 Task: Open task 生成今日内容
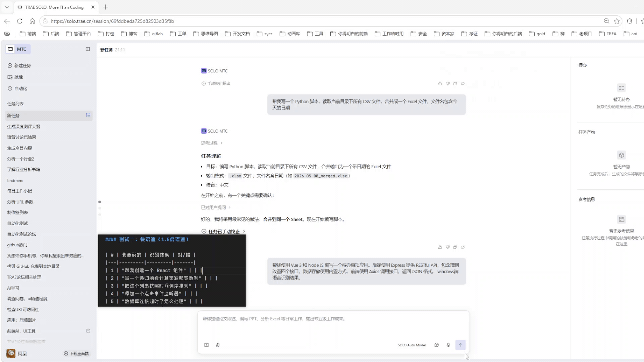click(19, 148)
